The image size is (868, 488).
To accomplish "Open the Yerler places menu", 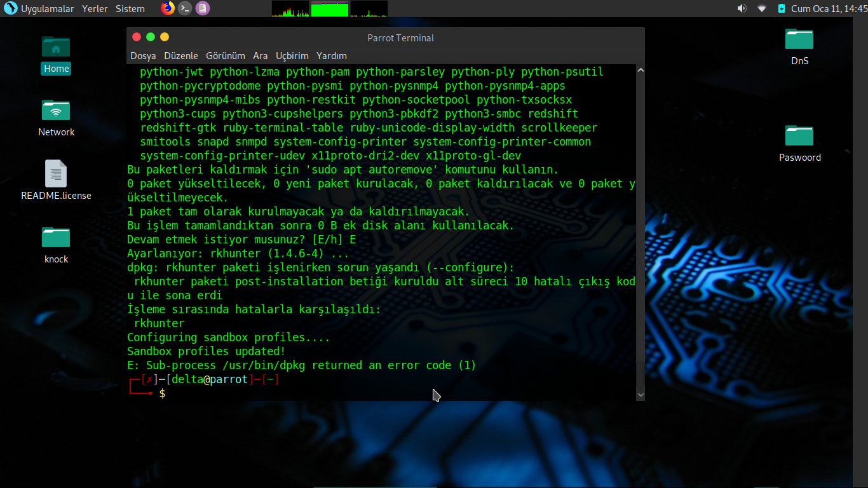I will point(95,9).
